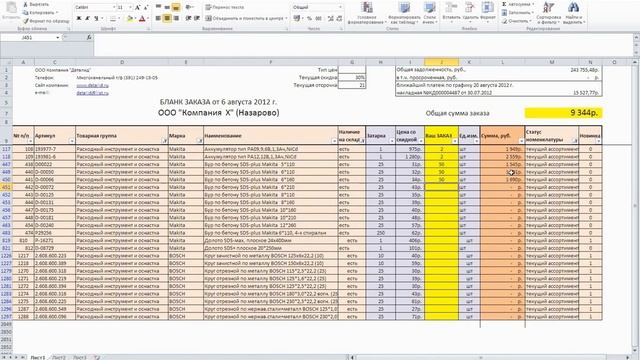
Task: Open filter dropdown on Товарная группа column
Action: pos(164,141)
